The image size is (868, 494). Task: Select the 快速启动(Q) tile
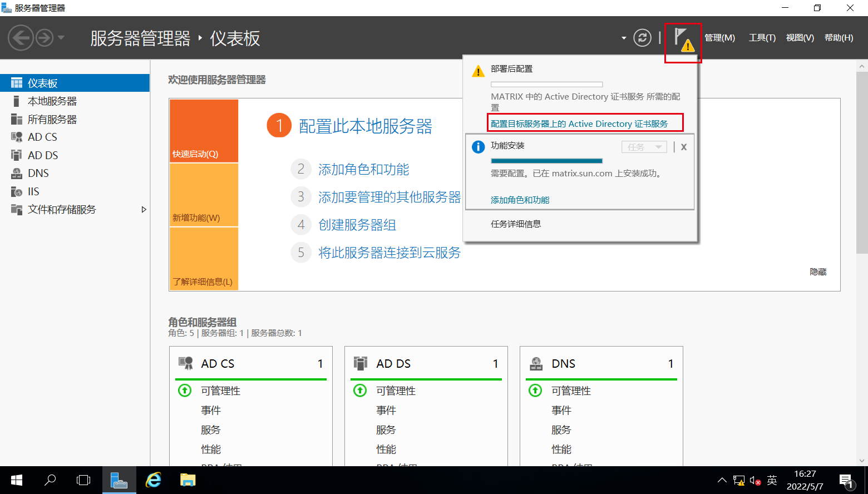204,131
